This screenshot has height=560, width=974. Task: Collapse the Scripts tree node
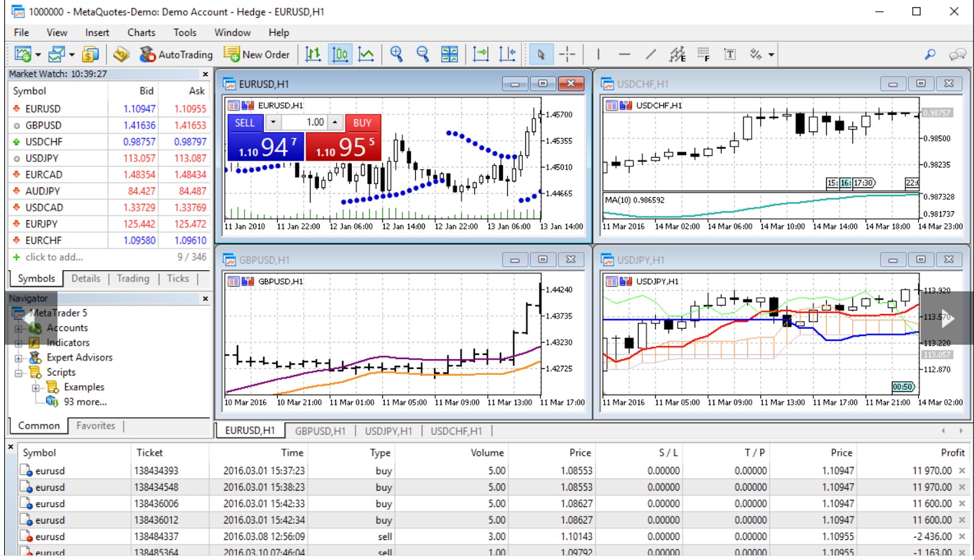pos(18,373)
